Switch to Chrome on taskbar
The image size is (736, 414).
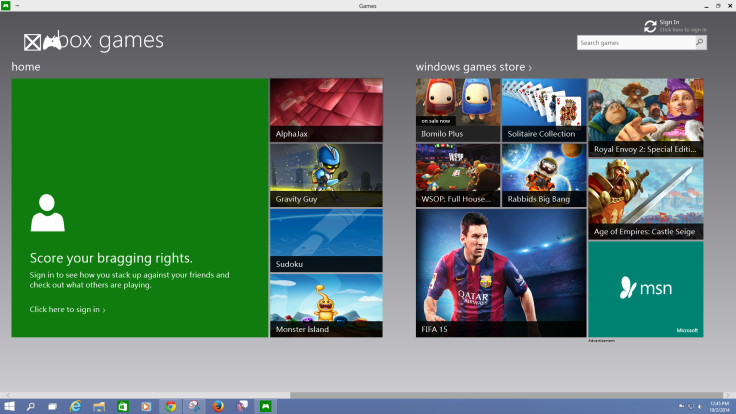(x=170, y=406)
